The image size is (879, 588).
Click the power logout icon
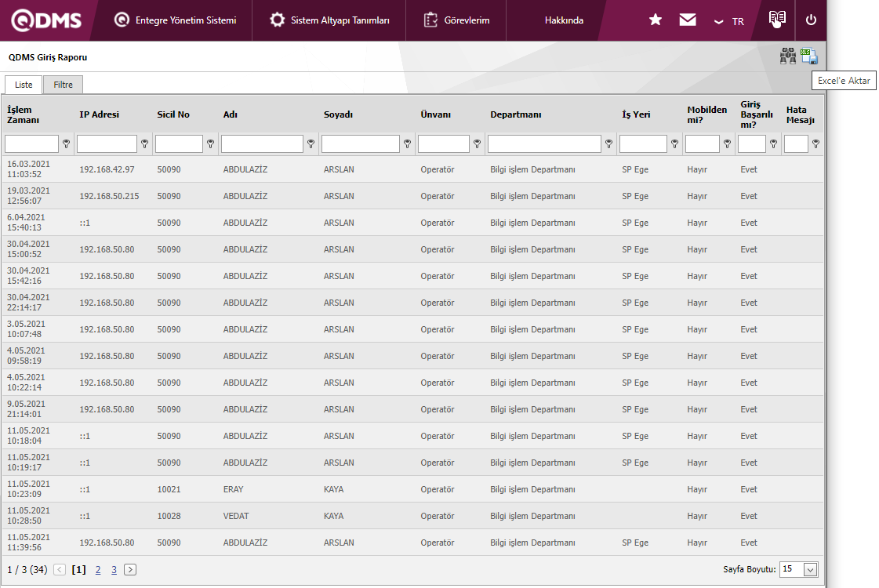pos(811,20)
